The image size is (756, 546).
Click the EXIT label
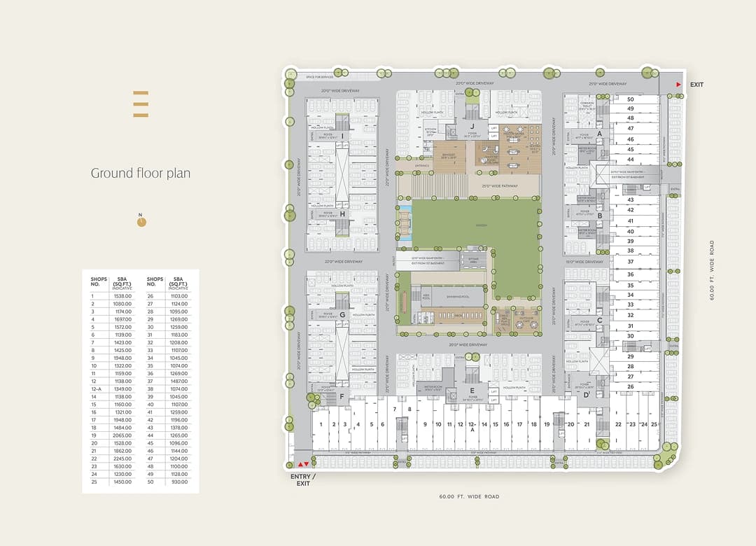696,85
